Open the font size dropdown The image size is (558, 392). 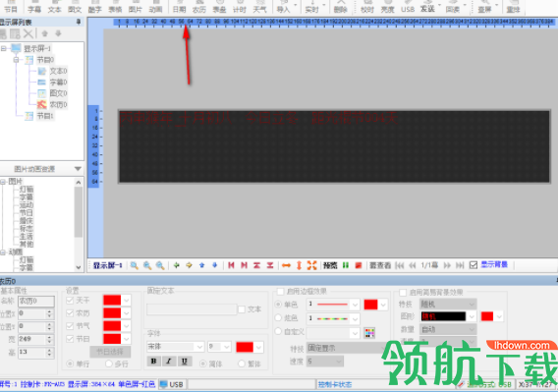coord(227,347)
